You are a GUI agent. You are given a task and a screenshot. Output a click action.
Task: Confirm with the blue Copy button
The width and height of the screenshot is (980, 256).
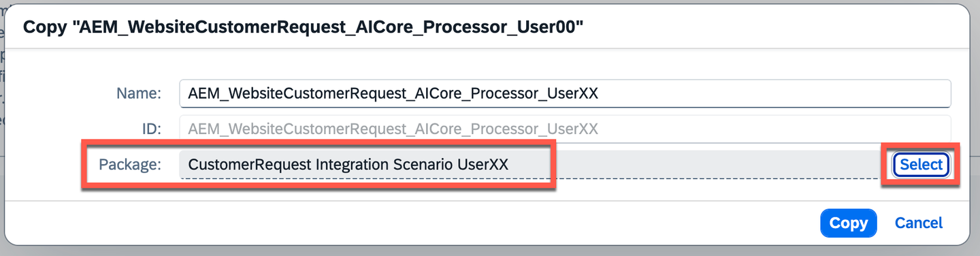tap(849, 223)
